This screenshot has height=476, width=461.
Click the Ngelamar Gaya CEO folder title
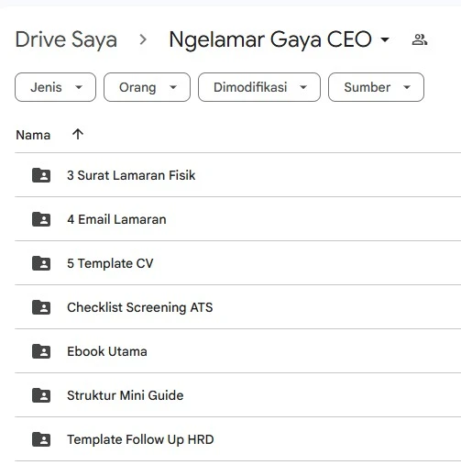pos(270,39)
